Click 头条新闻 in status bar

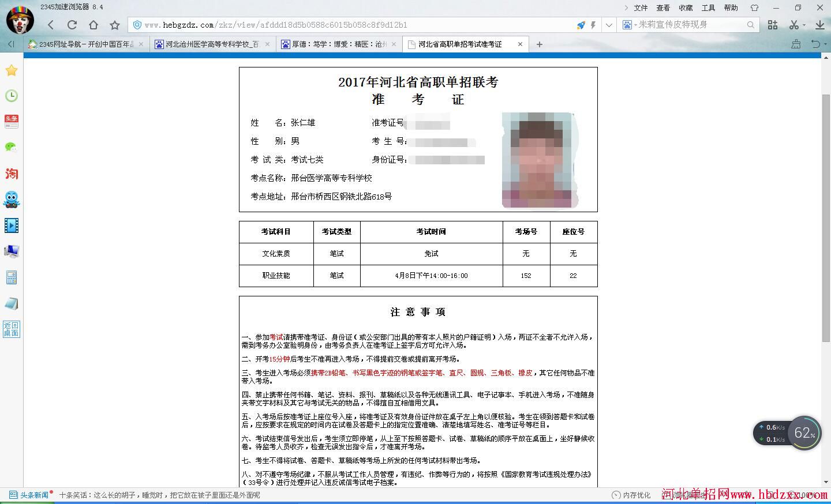(x=29, y=495)
